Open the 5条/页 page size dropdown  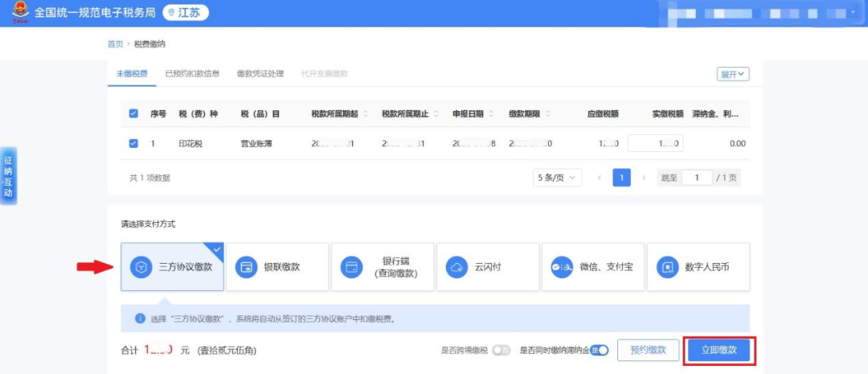(x=558, y=178)
